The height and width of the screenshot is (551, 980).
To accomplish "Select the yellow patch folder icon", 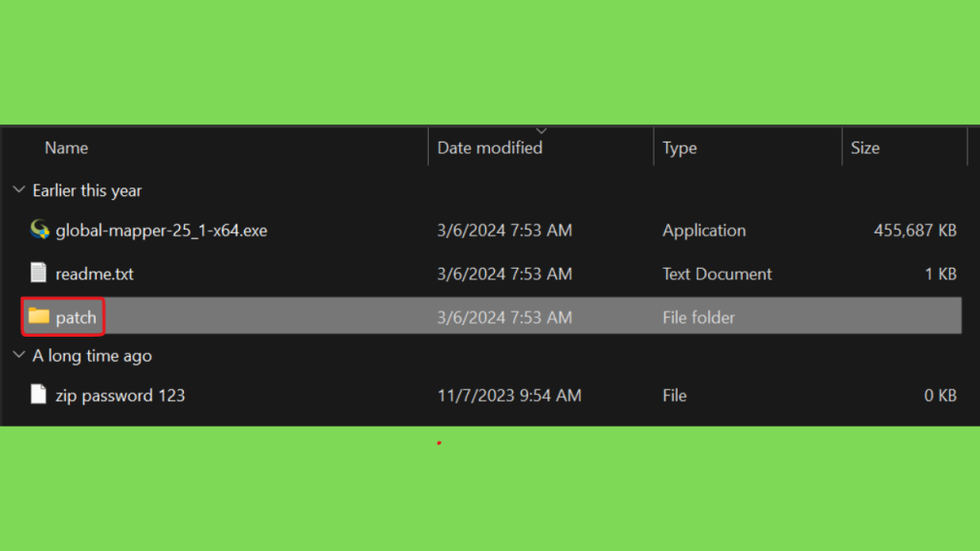I will (38, 316).
